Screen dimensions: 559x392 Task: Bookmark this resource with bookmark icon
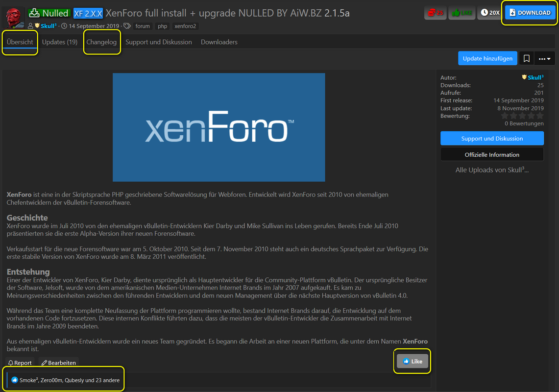pyautogui.click(x=526, y=58)
